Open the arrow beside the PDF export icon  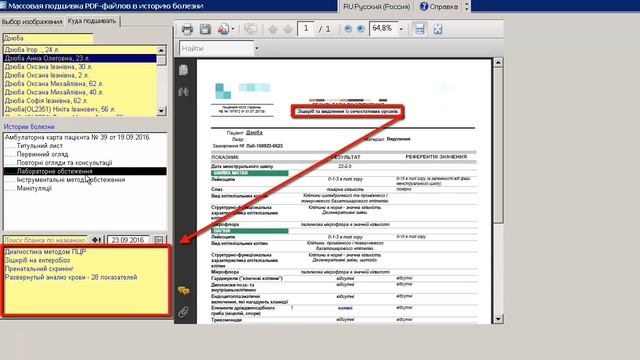[233, 29]
